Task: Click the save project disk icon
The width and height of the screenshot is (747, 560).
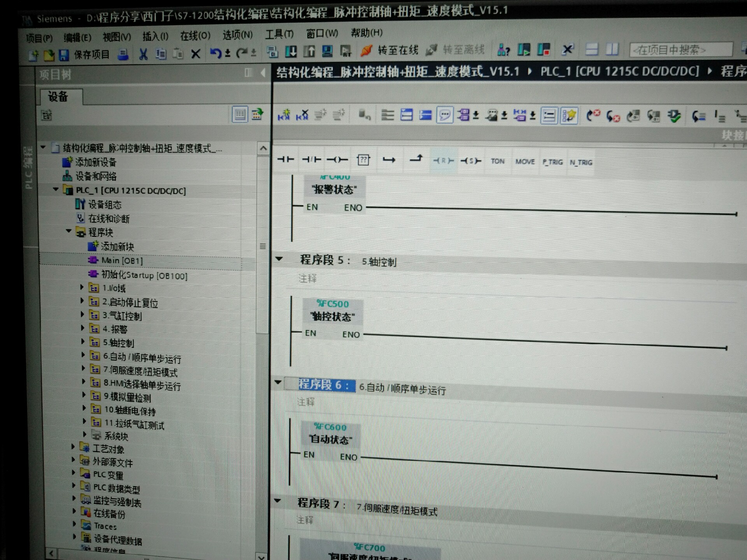Action: tap(64, 55)
